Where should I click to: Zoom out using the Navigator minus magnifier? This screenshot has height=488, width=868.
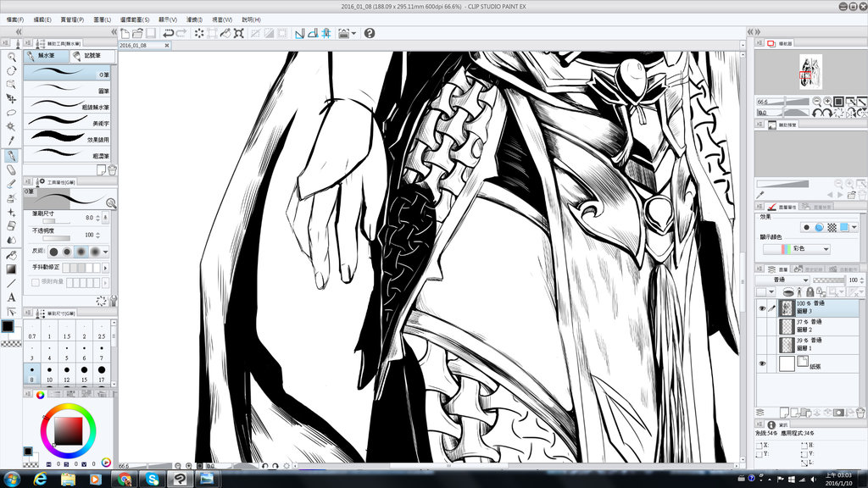click(816, 102)
